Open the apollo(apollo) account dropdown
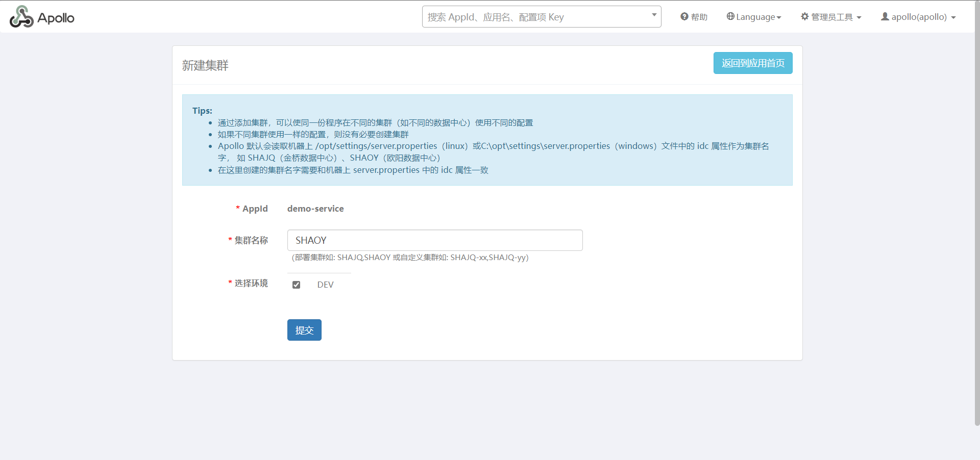This screenshot has width=980, height=460. pyautogui.click(x=919, y=17)
